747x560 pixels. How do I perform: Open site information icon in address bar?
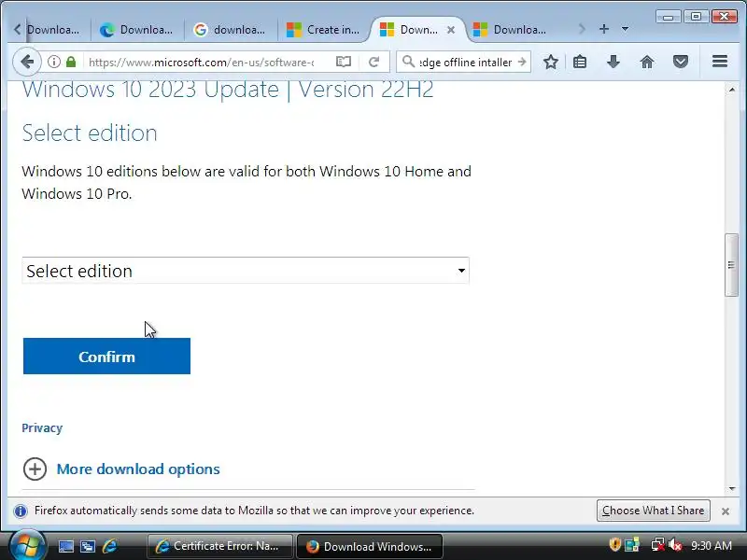[54, 62]
